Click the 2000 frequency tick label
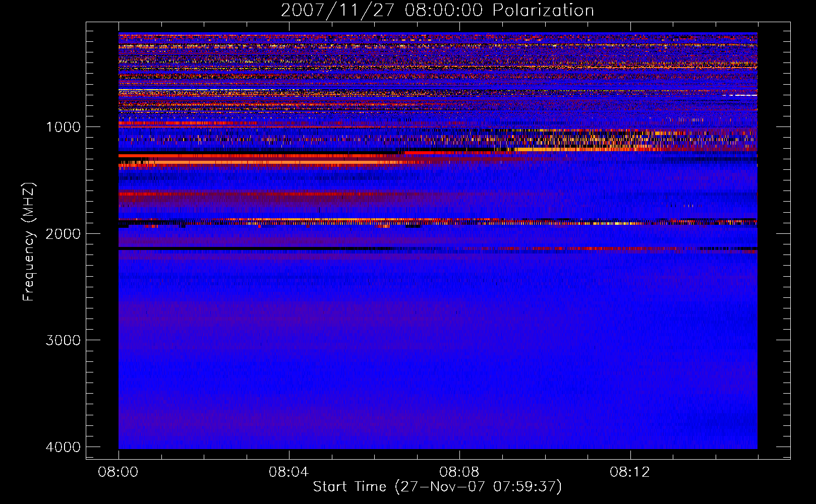 tap(64, 234)
